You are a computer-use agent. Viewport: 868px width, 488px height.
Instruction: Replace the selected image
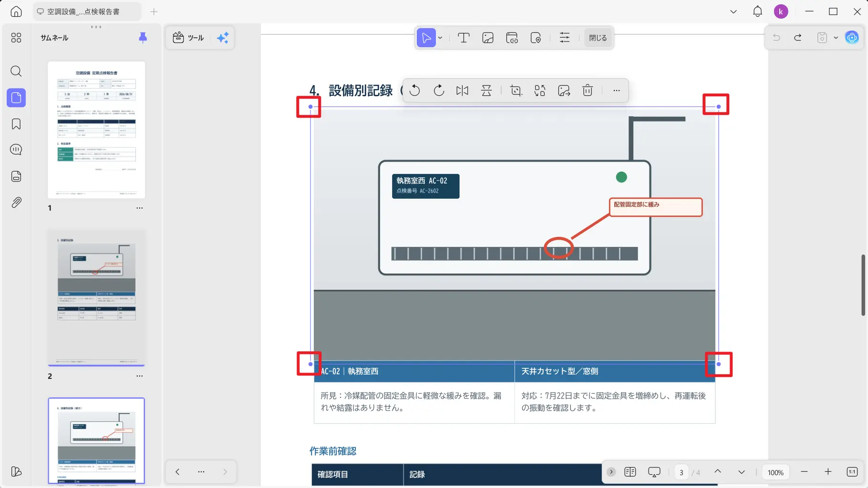point(540,91)
